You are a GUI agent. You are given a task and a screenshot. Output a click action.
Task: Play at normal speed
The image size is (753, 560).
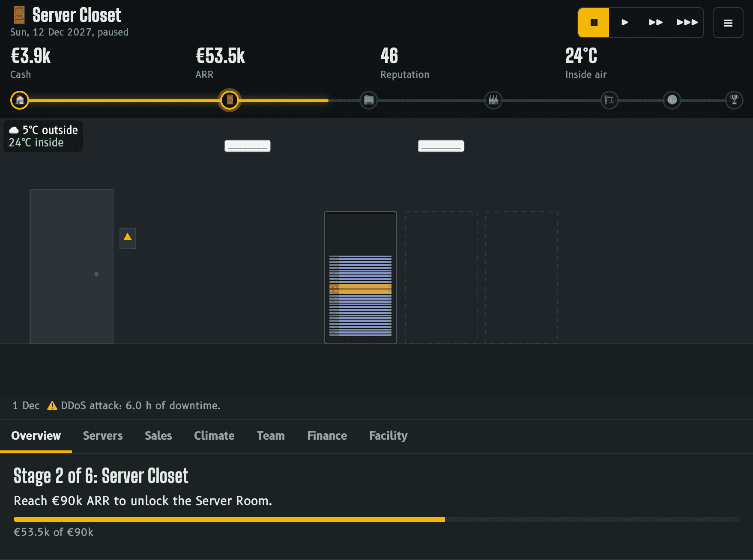click(625, 23)
